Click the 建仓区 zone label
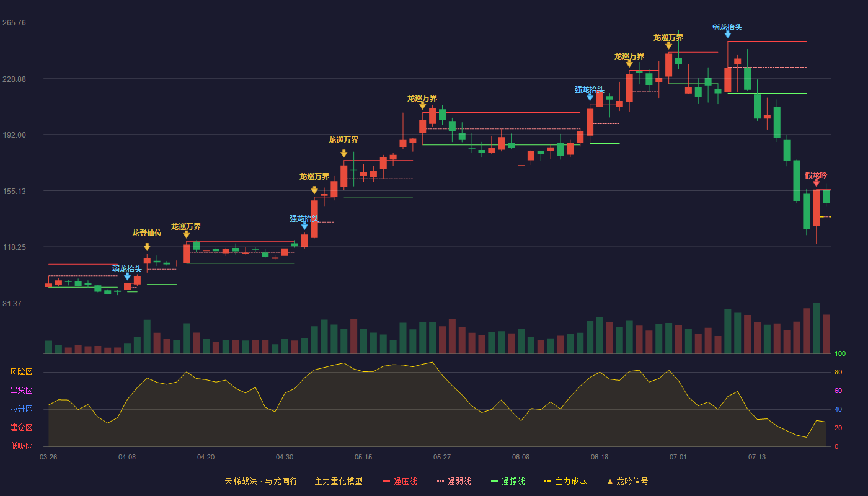The width and height of the screenshot is (868, 496). [x=21, y=428]
